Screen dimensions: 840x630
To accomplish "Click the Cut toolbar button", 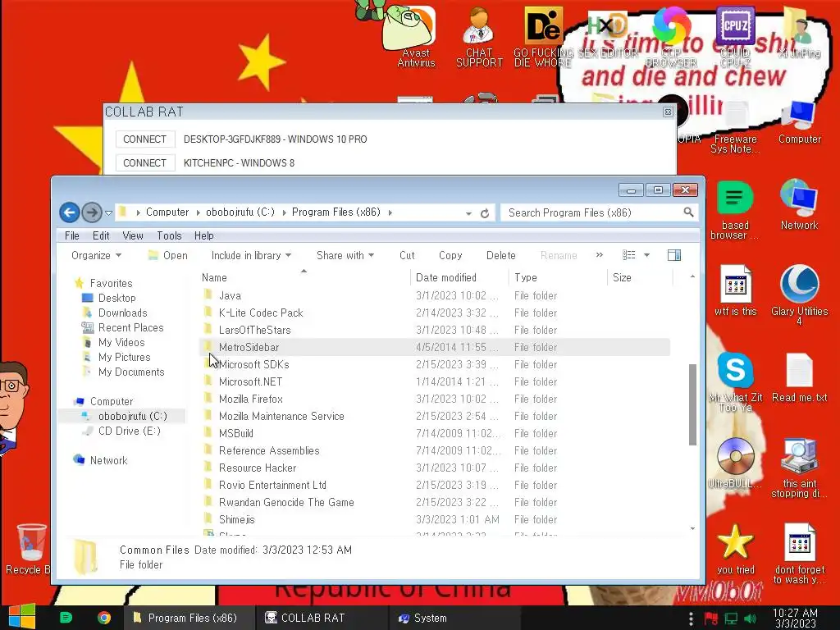I will click(407, 256).
